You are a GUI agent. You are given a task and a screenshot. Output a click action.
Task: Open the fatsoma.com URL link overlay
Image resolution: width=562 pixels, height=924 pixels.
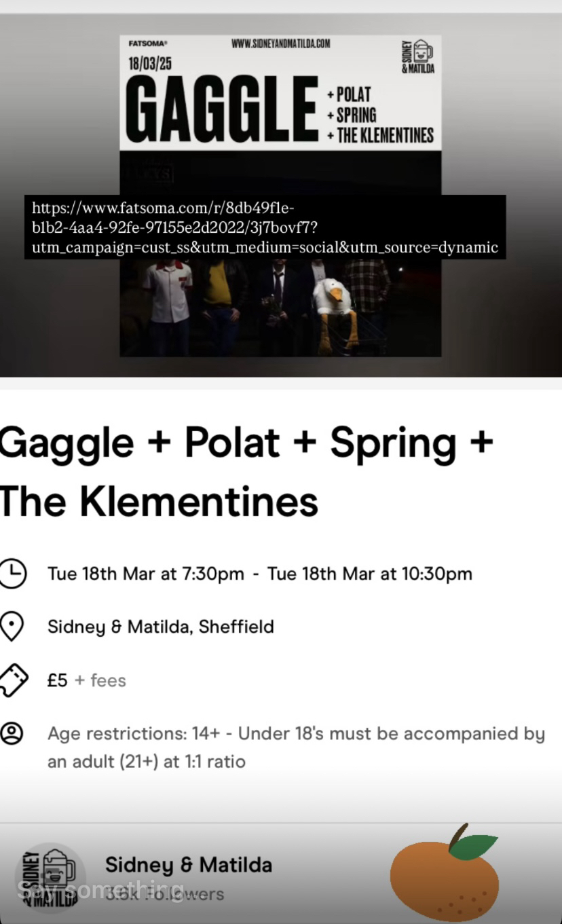pos(265,227)
